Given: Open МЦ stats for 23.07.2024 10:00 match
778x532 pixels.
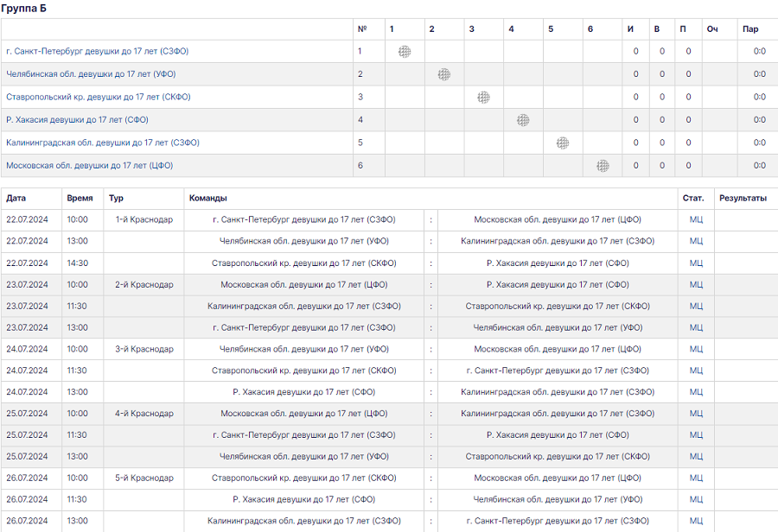Looking at the screenshot, I should [x=696, y=285].
